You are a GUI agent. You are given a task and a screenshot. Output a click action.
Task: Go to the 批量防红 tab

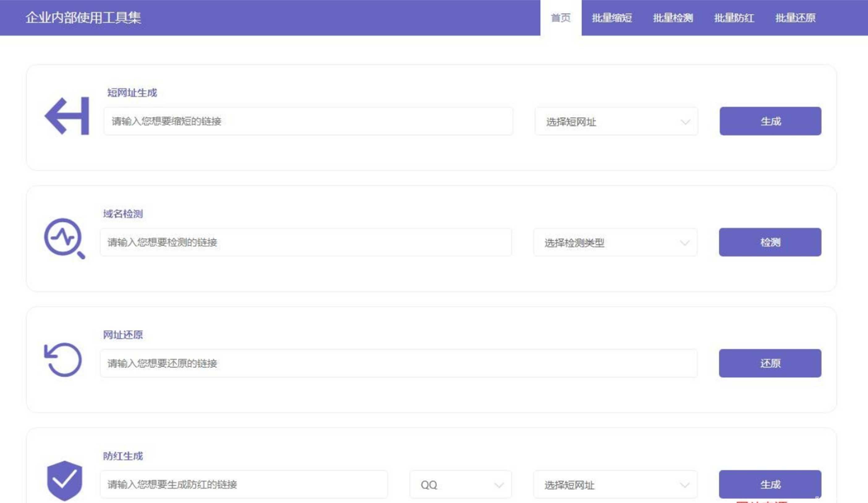tap(734, 18)
